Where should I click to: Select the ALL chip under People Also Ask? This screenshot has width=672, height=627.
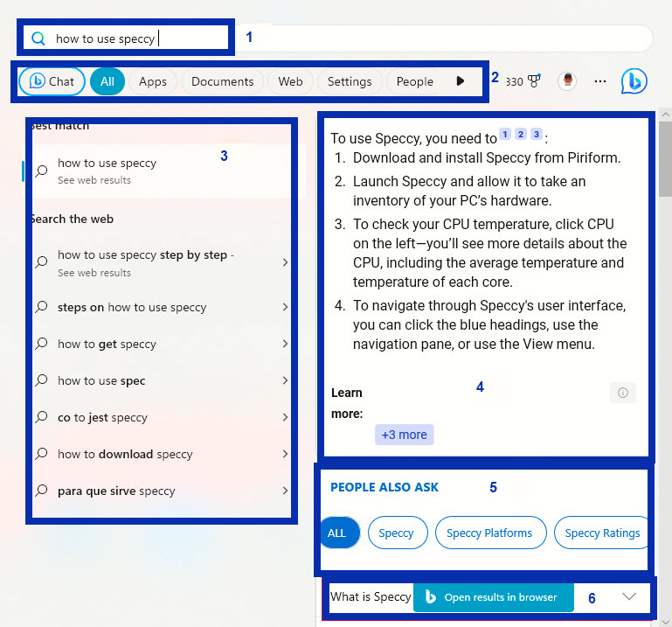(338, 533)
